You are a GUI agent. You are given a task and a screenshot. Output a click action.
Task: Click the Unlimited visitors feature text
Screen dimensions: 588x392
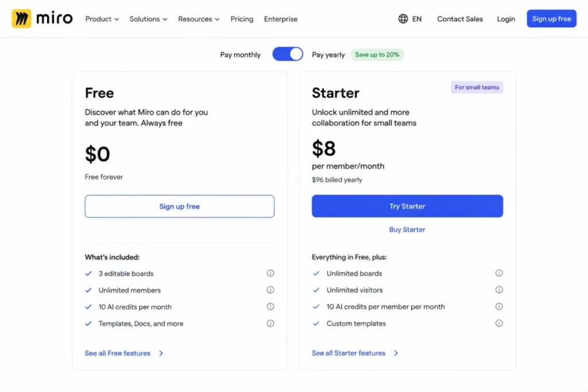click(x=355, y=290)
